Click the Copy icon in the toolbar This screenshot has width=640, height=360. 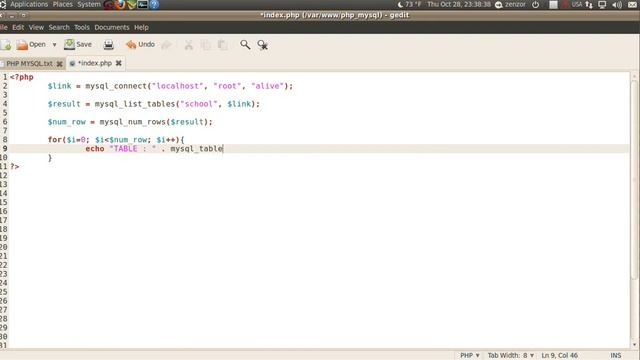click(x=206, y=45)
